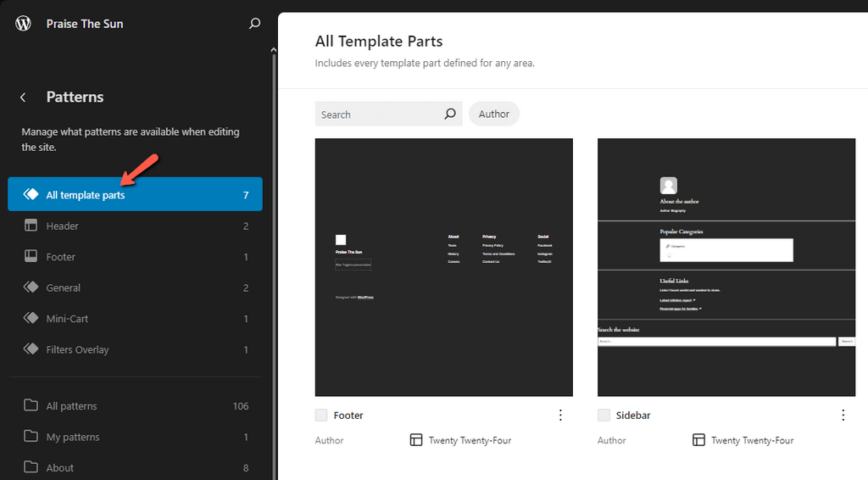Open the Footer template part preview thumbnail
This screenshot has height=480, width=868.
click(443, 267)
